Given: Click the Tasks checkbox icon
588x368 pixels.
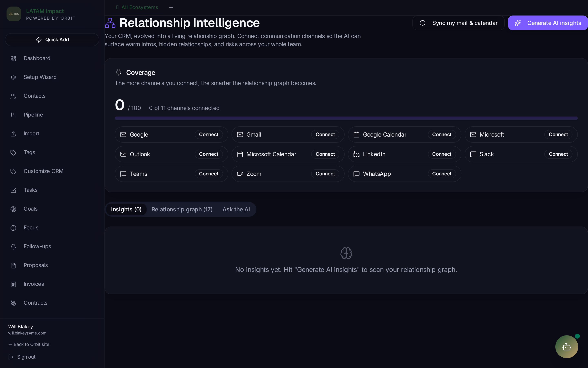Looking at the screenshot, I should coord(13,190).
